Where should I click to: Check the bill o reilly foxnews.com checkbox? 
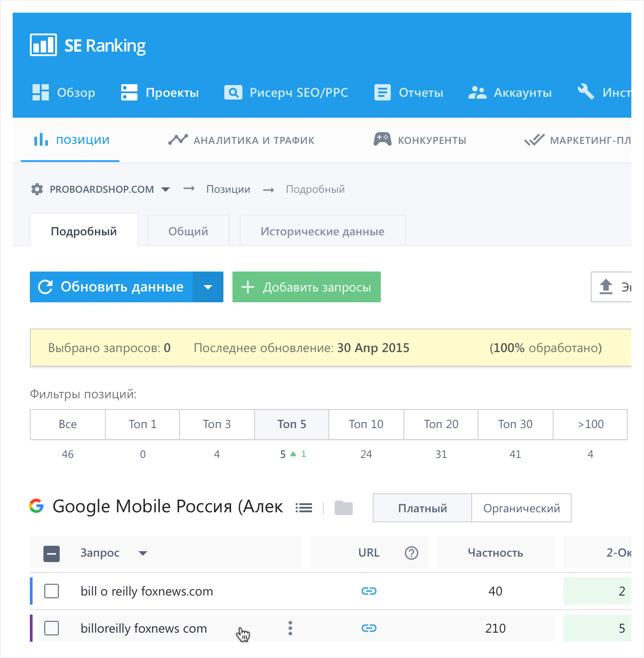pos(52,591)
